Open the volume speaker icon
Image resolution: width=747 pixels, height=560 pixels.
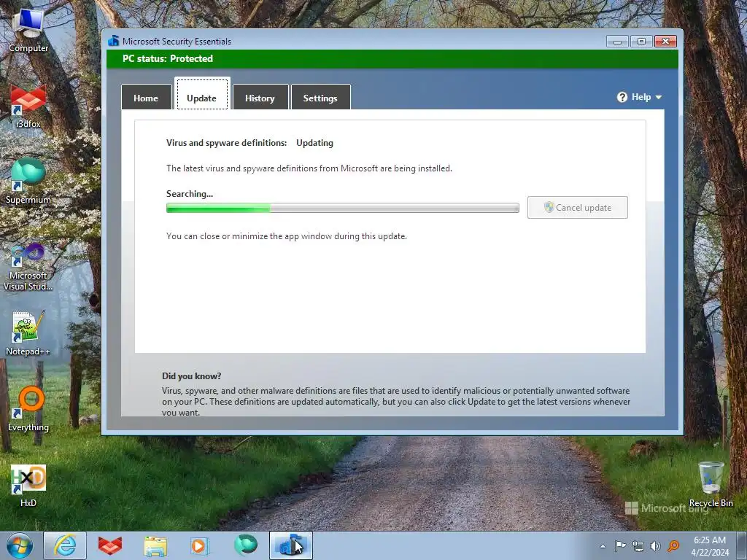click(656, 546)
